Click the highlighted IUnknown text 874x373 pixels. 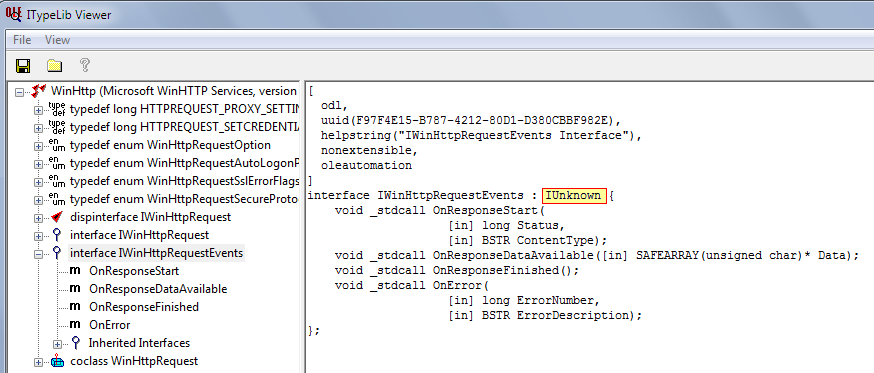(x=574, y=196)
